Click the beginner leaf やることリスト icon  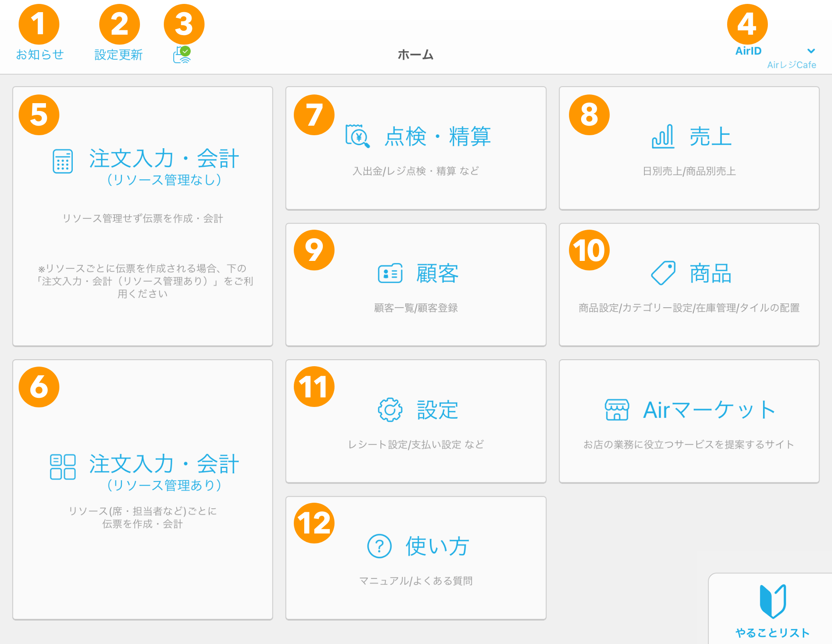773,601
